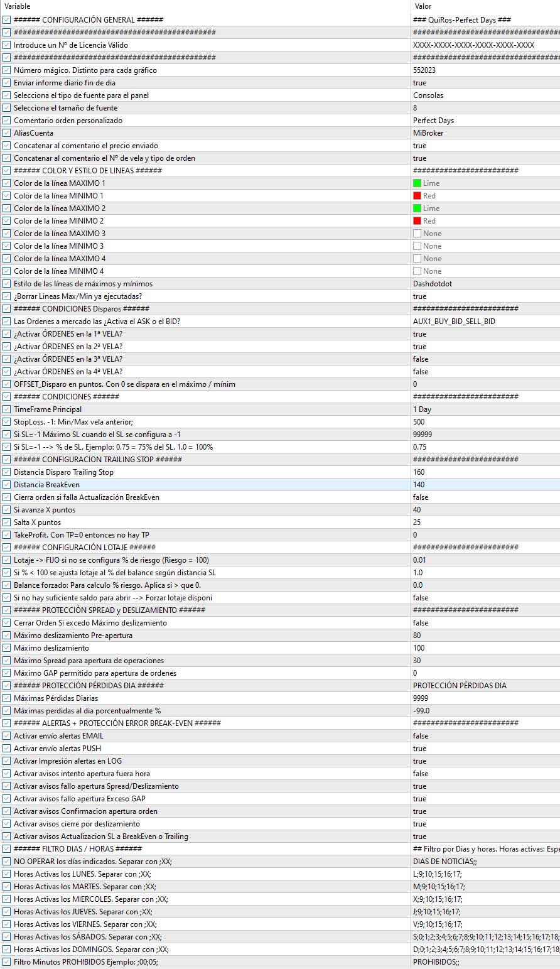Edit the StopLoss value 500
Image resolution: width=560 pixels, height=969 pixels.
483,422
